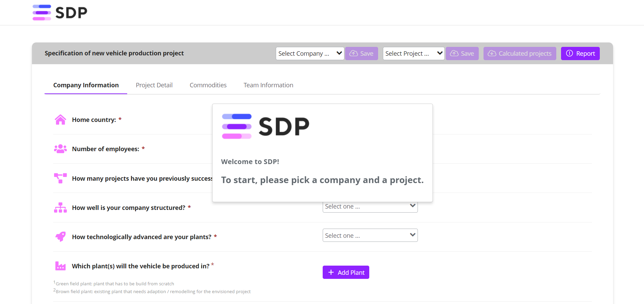
Task: Click 'How technologically advanced are your plants?' label
Action: pyautogui.click(x=142, y=237)
